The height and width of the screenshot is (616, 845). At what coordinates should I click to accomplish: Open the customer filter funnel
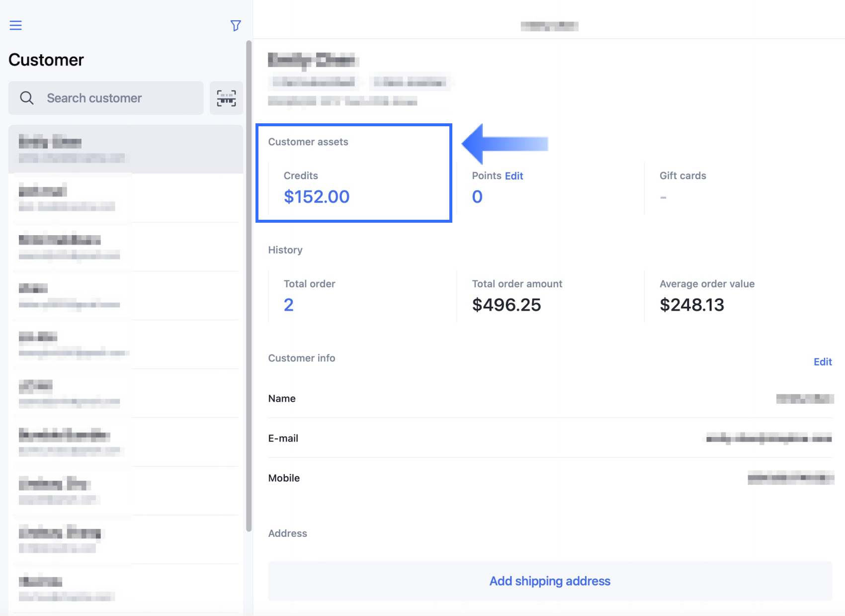coord(236,25)
